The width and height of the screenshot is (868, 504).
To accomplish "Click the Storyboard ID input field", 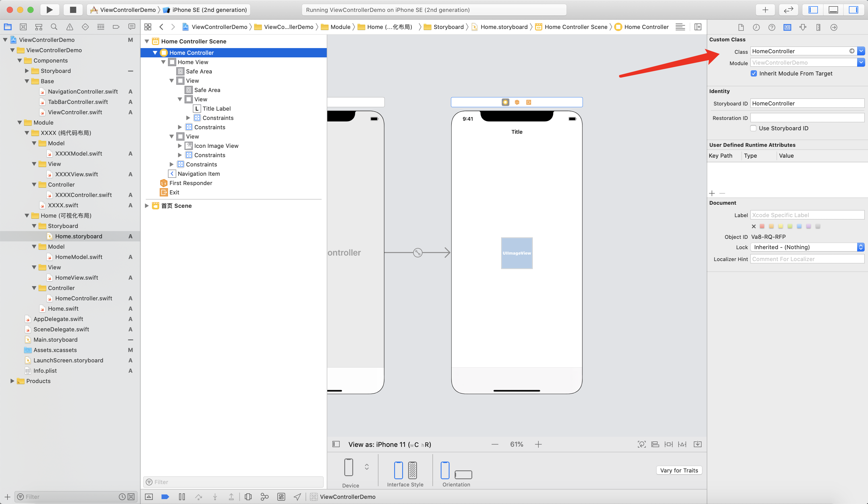I will click(x=808, y=103).
